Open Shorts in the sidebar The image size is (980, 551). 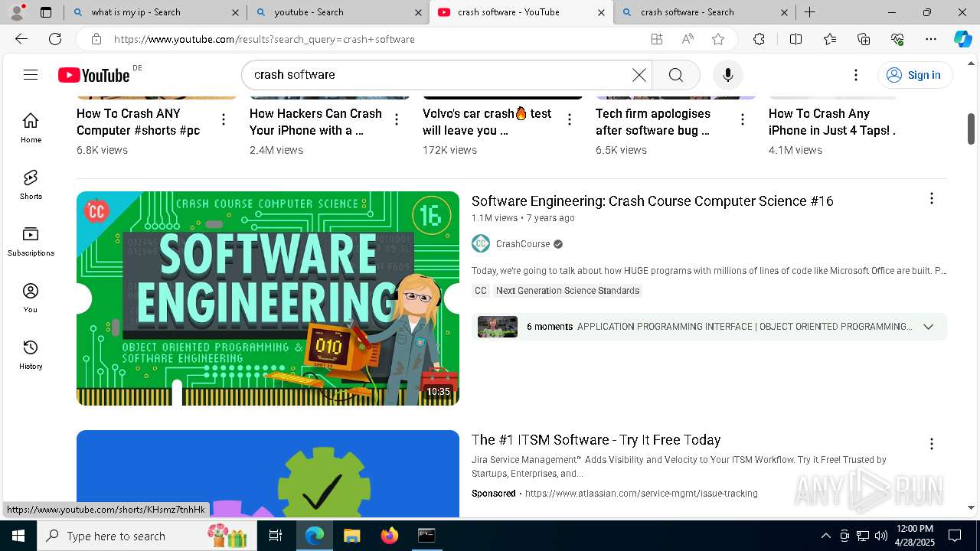click(31, 184)
